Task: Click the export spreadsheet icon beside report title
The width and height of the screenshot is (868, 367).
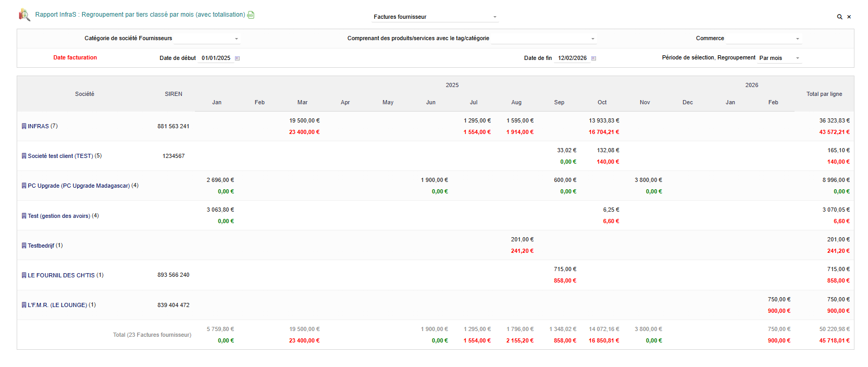Action: pyautogui.click(x=251, y=15)
